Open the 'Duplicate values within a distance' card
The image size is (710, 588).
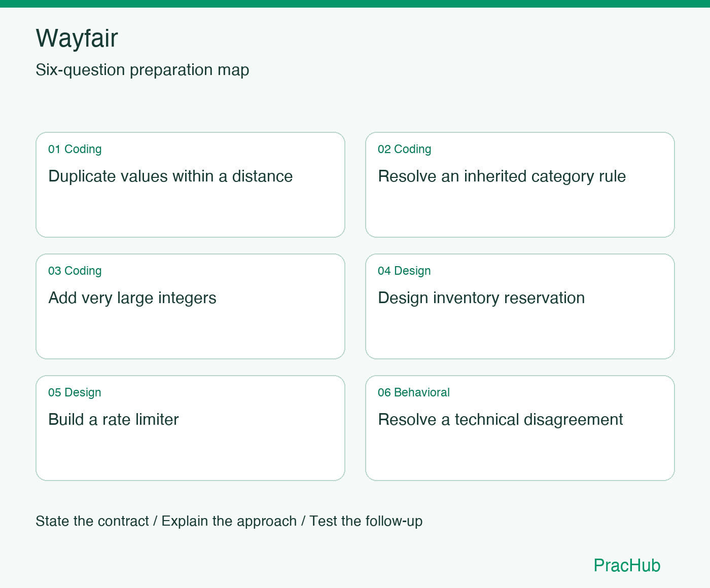tap(190, 185)
